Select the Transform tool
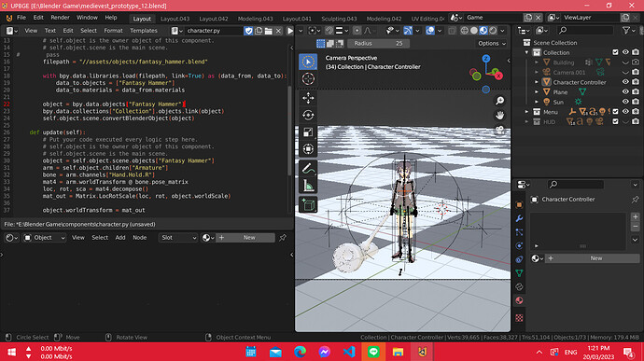 click(308, 148)
